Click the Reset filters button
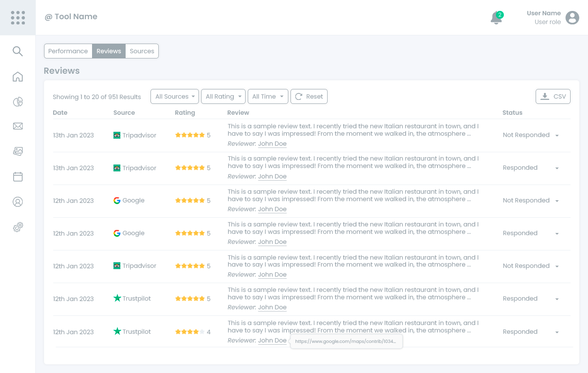This screenshot has height=373, width=588. [309, 96]
